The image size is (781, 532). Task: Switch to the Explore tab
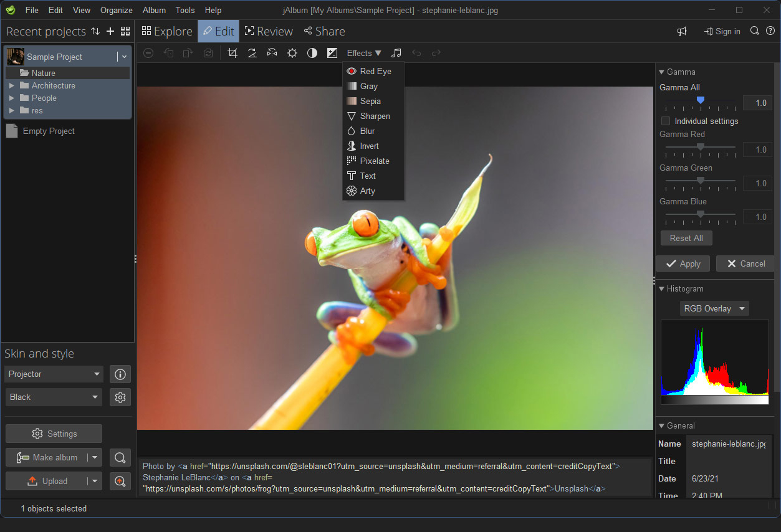167,31
